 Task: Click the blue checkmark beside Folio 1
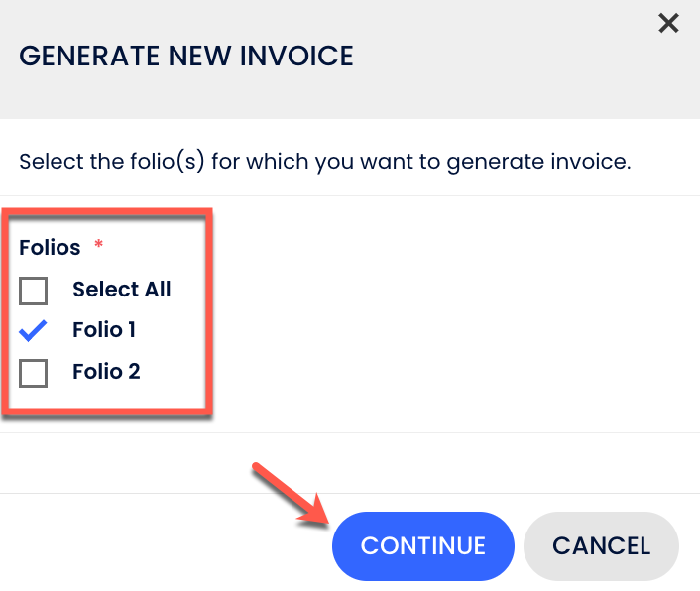tap(34, 331)
